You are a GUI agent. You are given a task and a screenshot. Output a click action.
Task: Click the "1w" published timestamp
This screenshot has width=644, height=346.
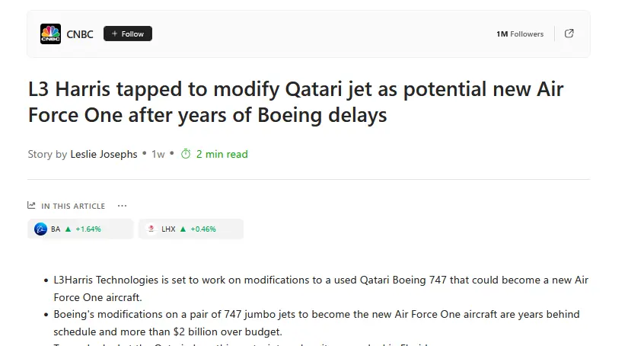[158, 154]
